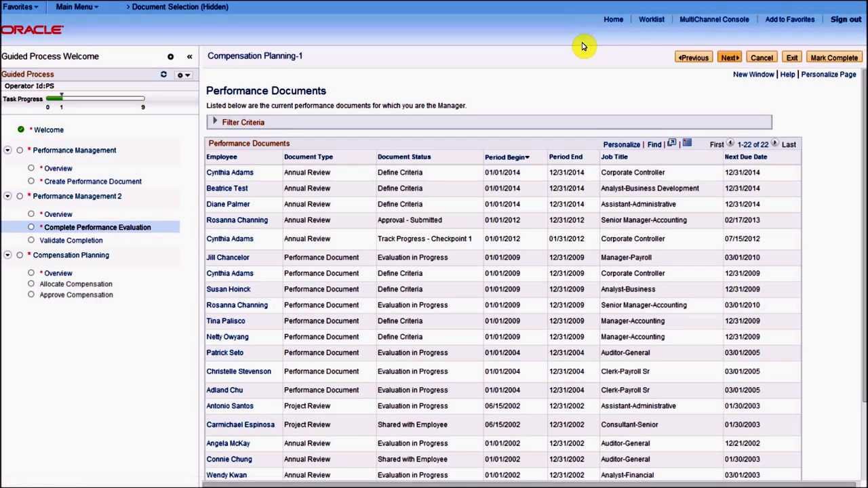Viewport: 868px width, 488px height.
Task: Click the Previous button
Action: pyautogui.click(x=693, y=58)
